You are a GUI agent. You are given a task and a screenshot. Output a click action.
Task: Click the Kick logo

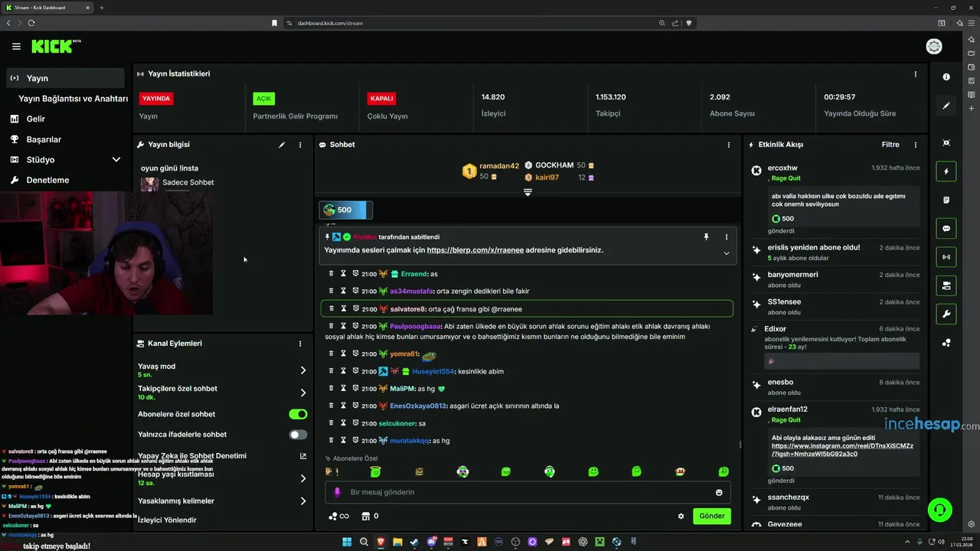click(x=56, y=47)
